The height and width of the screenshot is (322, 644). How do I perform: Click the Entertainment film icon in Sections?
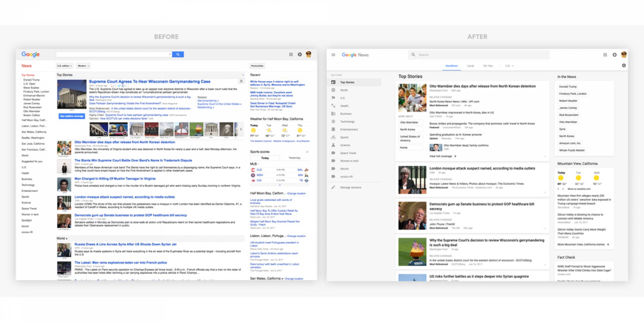point(333,129)
